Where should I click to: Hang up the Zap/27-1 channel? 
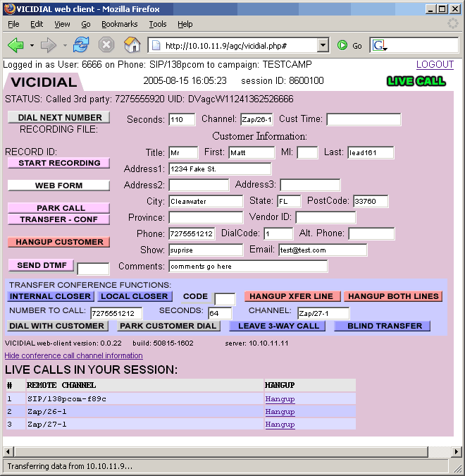[280, 425]
